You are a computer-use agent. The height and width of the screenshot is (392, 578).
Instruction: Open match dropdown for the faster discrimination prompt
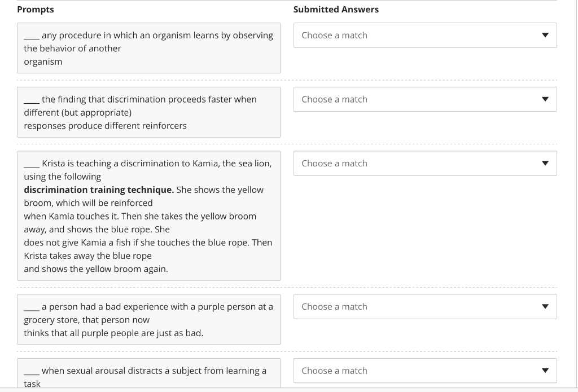point(425,99)
